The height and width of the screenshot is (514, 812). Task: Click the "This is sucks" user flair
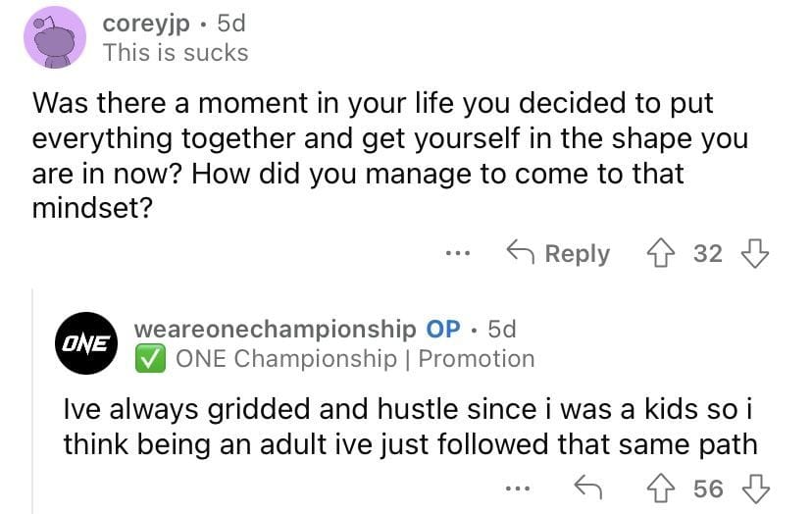(x=176, y=52)
